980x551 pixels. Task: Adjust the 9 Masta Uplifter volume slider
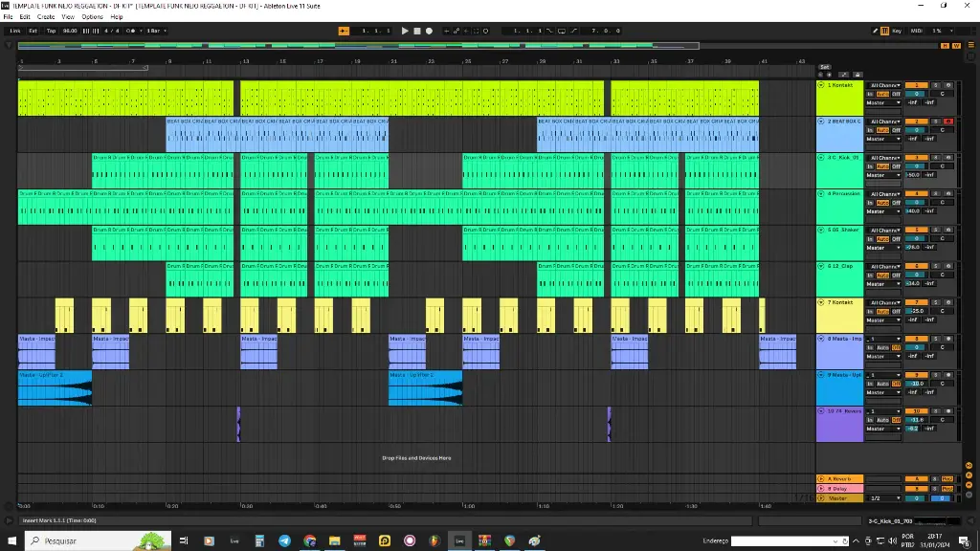pyautogui.click(x=916, y=384)
